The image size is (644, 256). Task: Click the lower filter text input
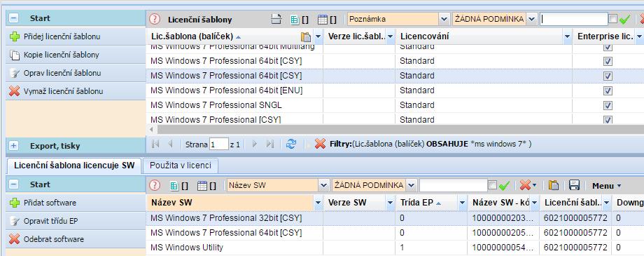click(454, 185)
